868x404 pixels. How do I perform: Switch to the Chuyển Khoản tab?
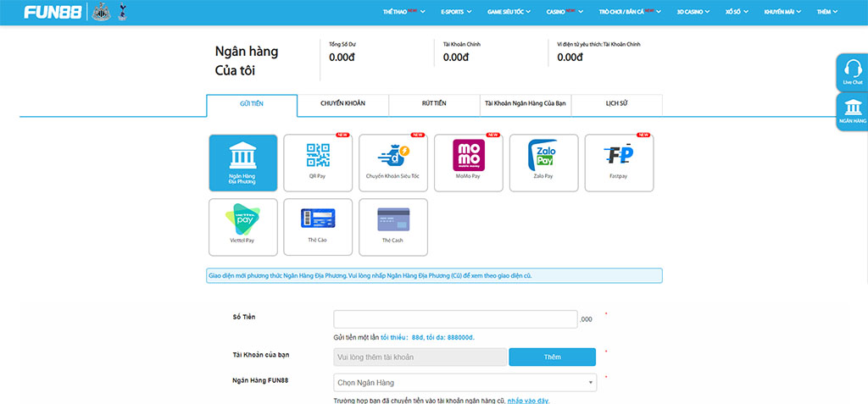[x=342, y=104]
